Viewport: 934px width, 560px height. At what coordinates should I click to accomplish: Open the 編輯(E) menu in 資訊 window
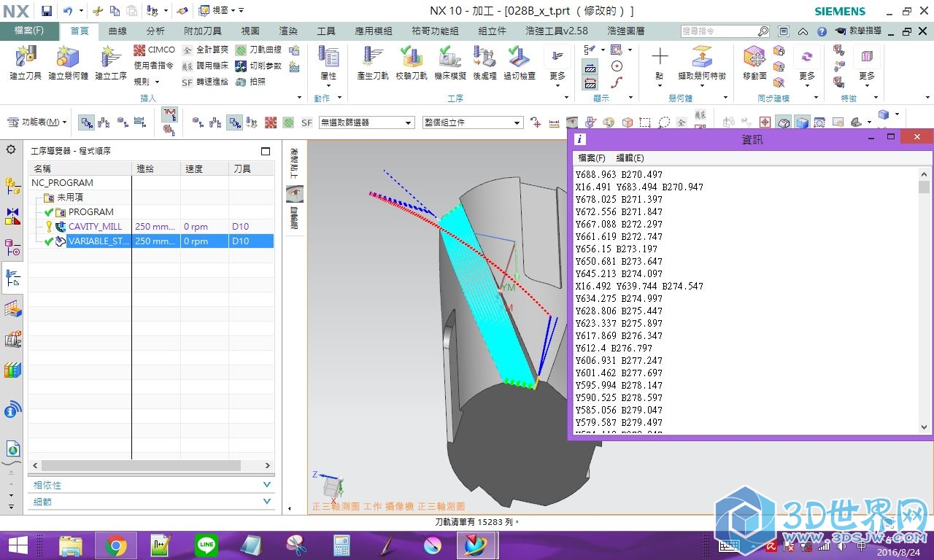(x=630, y=157)
